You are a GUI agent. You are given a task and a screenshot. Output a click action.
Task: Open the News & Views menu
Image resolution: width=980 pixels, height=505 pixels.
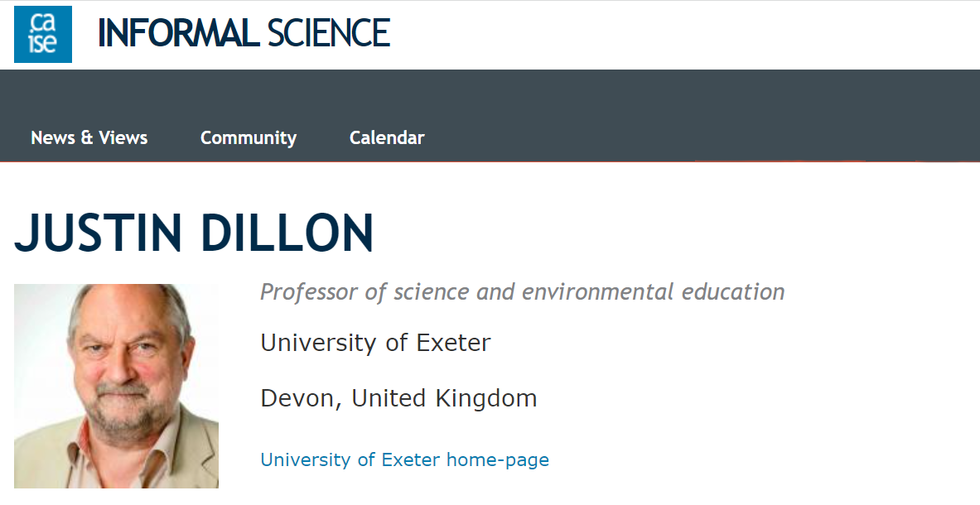(x=89, y=137)
